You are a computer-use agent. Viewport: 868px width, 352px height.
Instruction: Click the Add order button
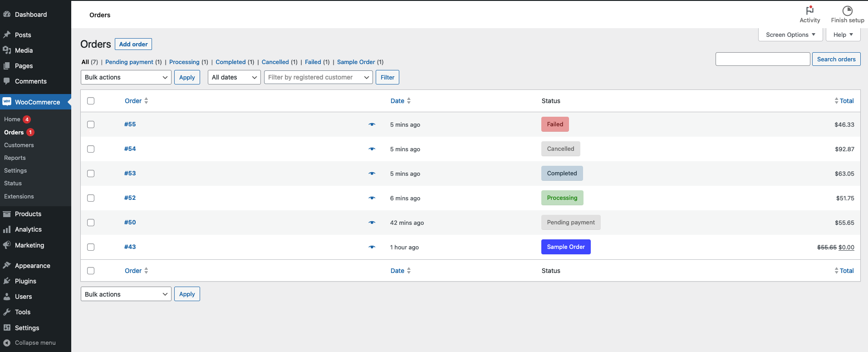[x=133, y=44]
